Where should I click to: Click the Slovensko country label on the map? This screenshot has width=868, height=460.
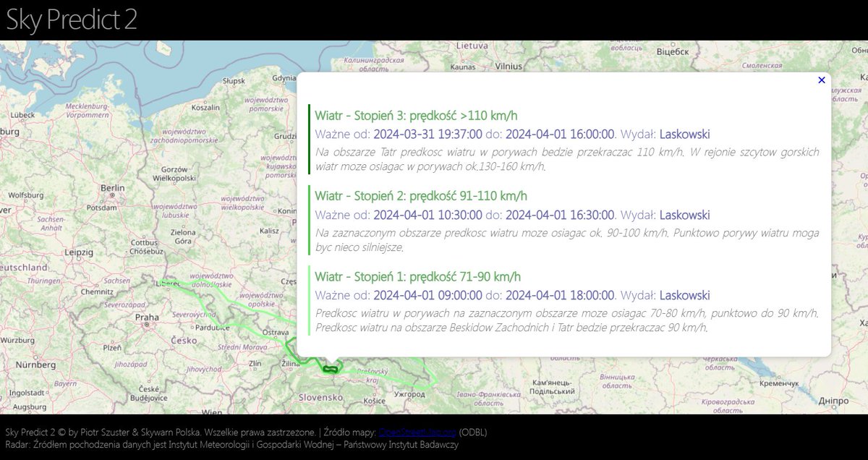point(320,397)
